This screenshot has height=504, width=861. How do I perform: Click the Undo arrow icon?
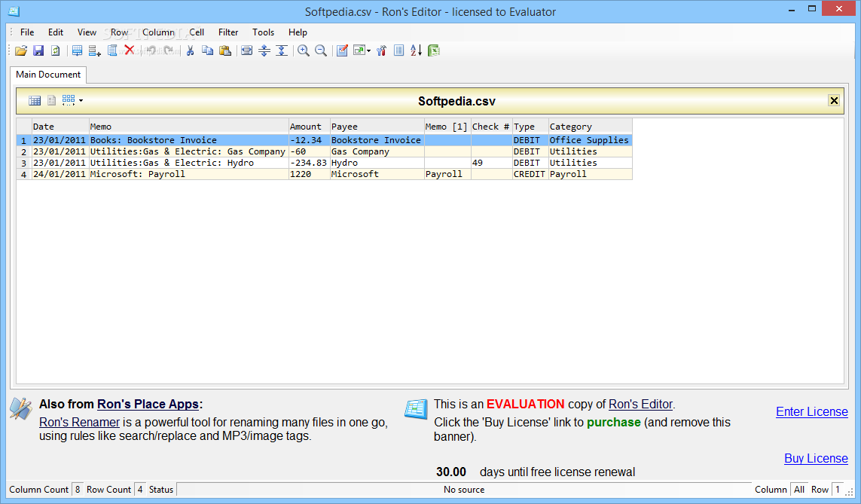coord(150,50)
